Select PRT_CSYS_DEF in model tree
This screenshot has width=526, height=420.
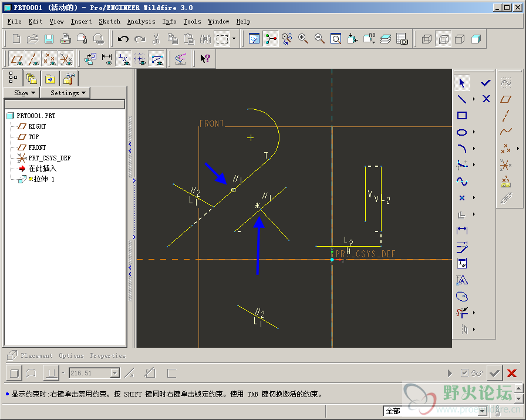click(49, 158)
